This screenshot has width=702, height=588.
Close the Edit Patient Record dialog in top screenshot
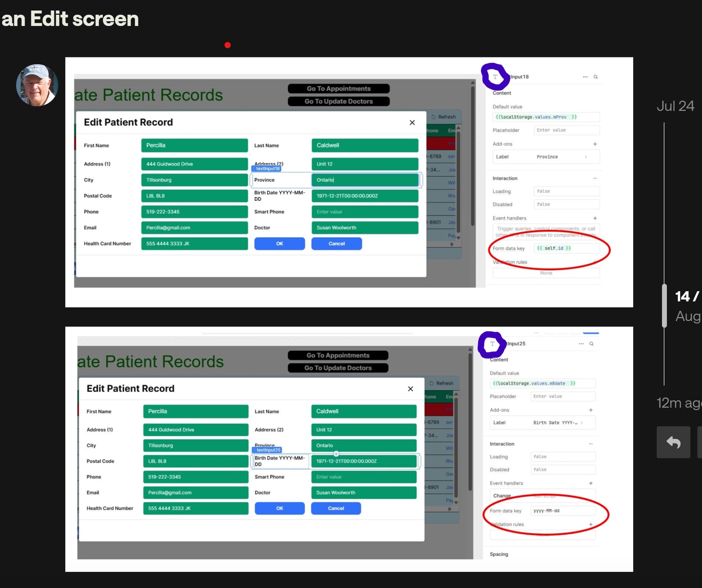412,122
